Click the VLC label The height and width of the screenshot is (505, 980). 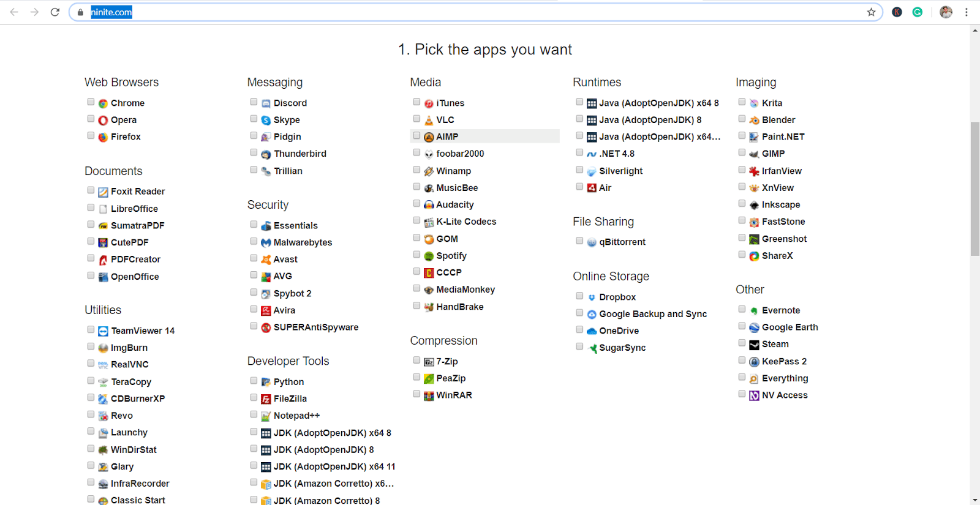pos(445,120)
